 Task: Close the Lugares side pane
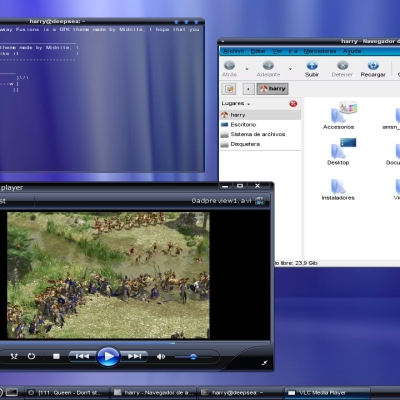pos(293,104)
